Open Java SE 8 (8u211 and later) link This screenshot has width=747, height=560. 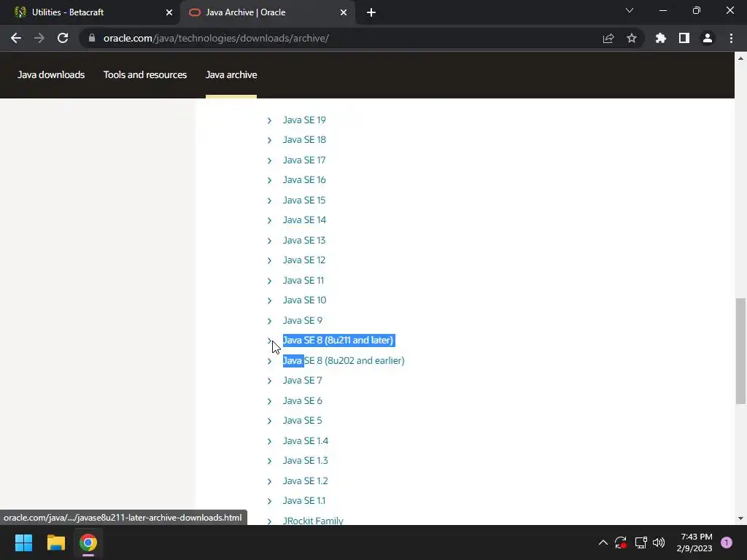click(338, 341)
